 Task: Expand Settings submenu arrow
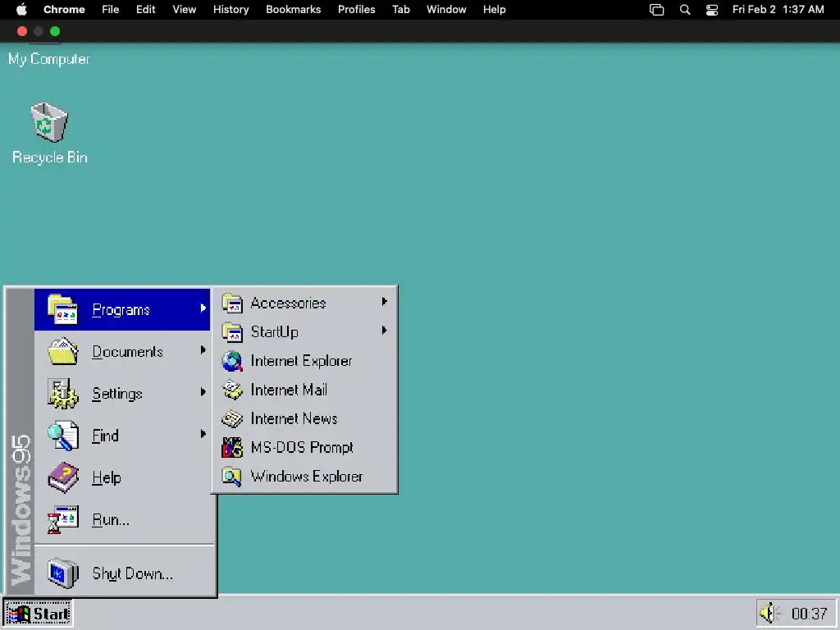click(x=203, y=391)
